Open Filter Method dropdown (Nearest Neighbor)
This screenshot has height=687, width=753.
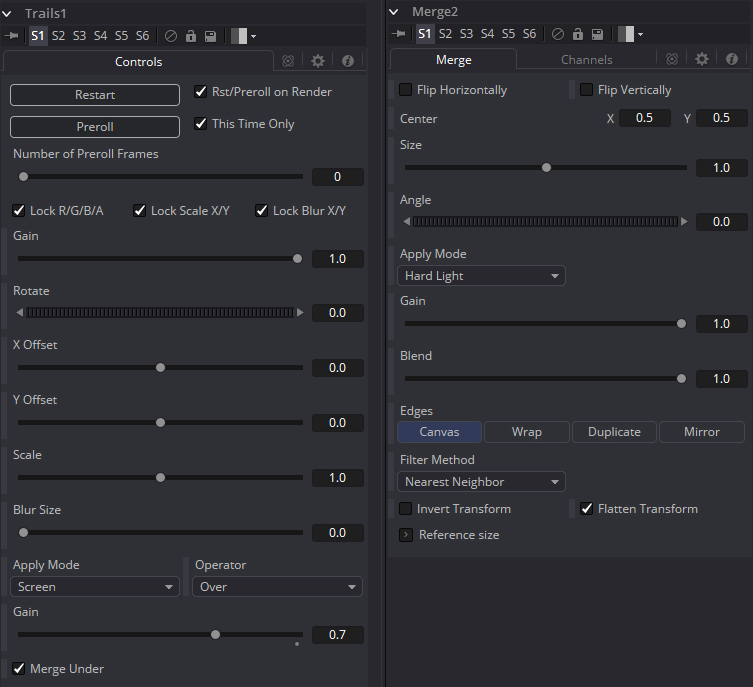click(481, 482)
